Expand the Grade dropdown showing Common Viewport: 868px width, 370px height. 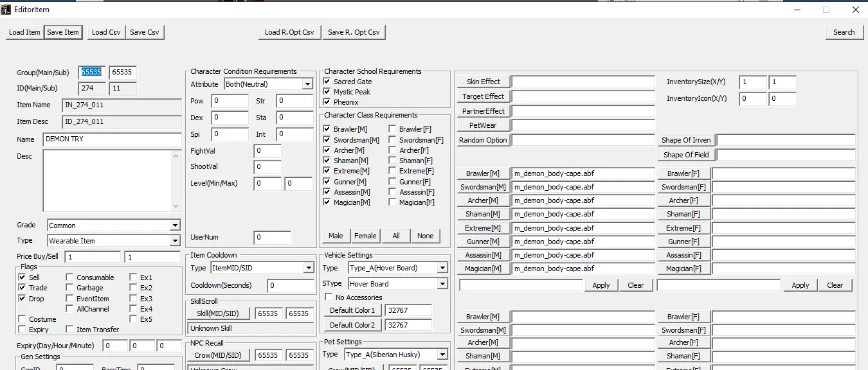click(x=175, y=225)
